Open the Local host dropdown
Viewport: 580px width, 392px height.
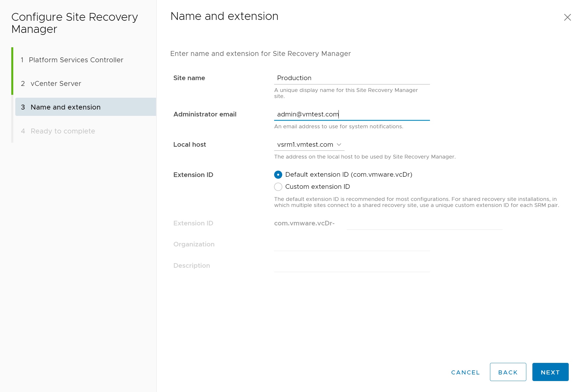point(309,145)
